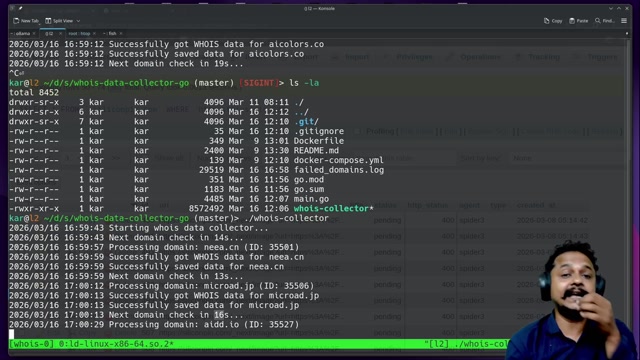Open the Konsole hamburger menu
This screenshot has width=640, height=360.
(624, 21)
